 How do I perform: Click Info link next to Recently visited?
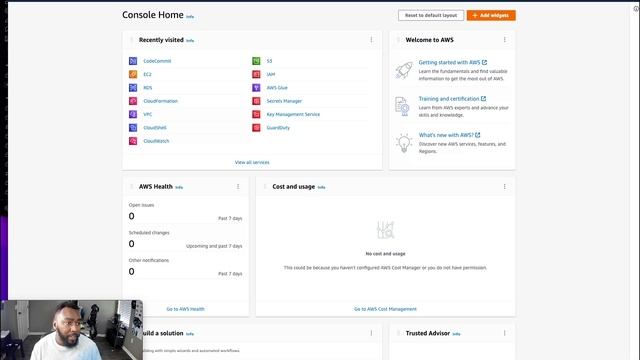pos(190,40)
